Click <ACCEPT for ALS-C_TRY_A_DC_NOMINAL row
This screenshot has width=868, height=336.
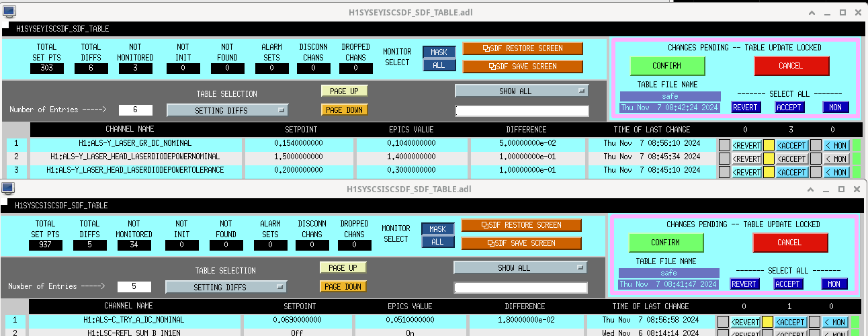790,322
